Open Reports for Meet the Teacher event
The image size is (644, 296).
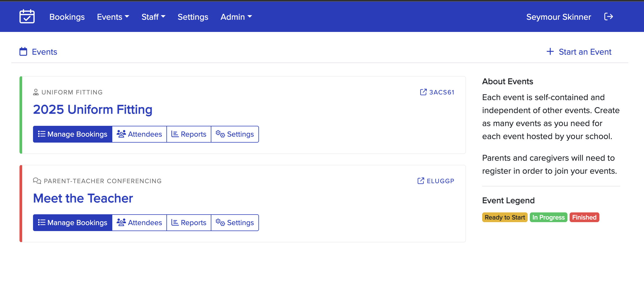(x=189, y=223)
